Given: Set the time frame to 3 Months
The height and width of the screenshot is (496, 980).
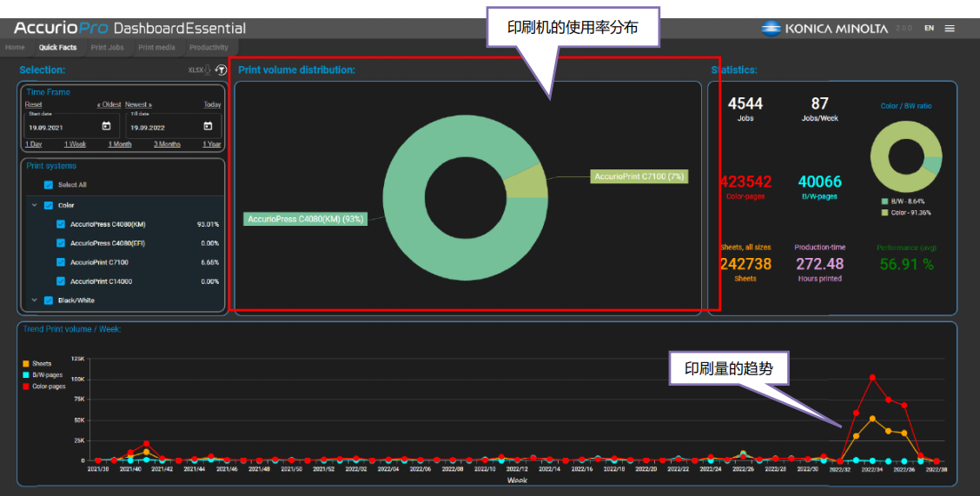Looking at the screenshot, I should click(x=168, y=144).
